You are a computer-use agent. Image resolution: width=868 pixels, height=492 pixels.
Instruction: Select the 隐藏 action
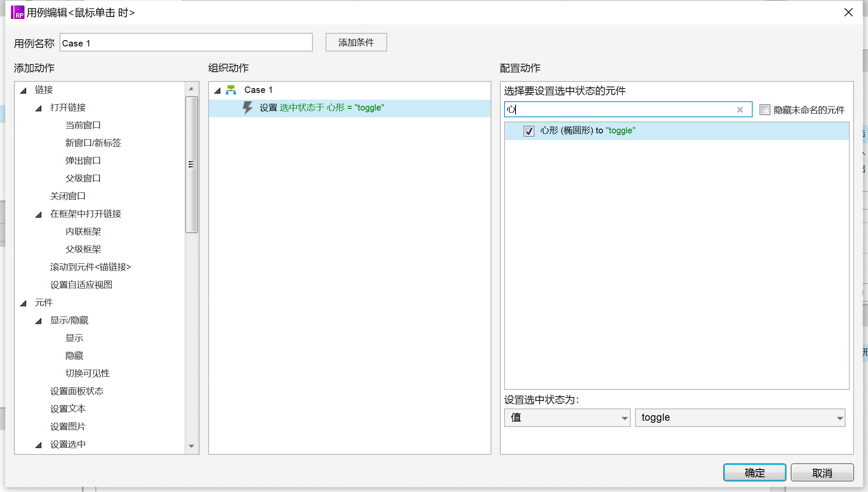[x=74, y=356]
